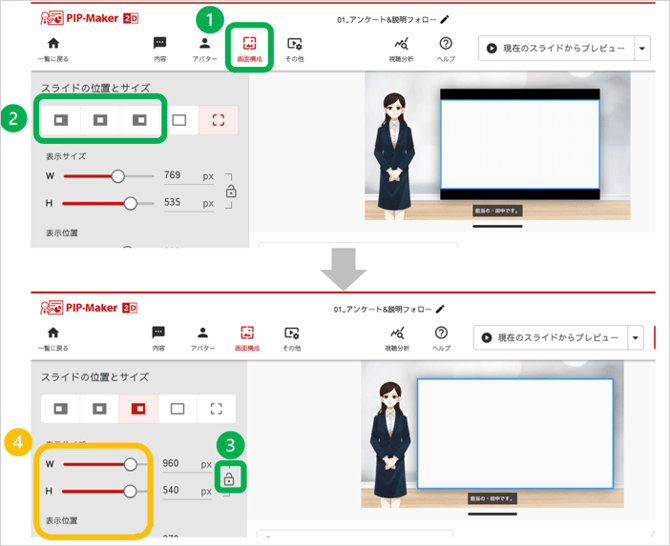Open 内容 speech bubble icon in lower toolbar

coord(159,338)
